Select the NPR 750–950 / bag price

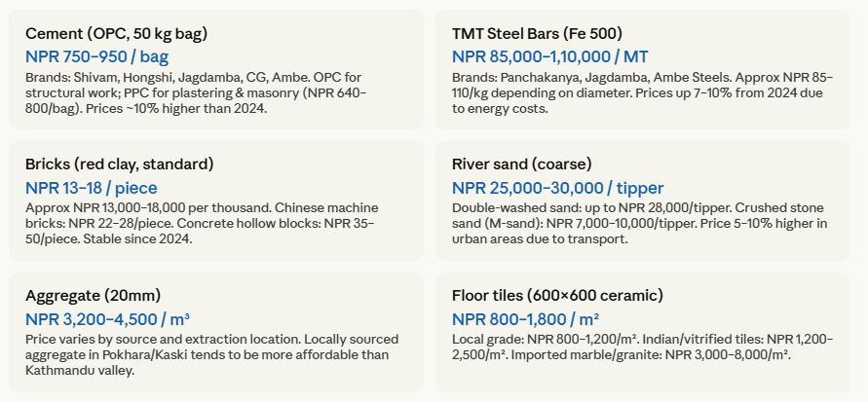coord(97,57)
